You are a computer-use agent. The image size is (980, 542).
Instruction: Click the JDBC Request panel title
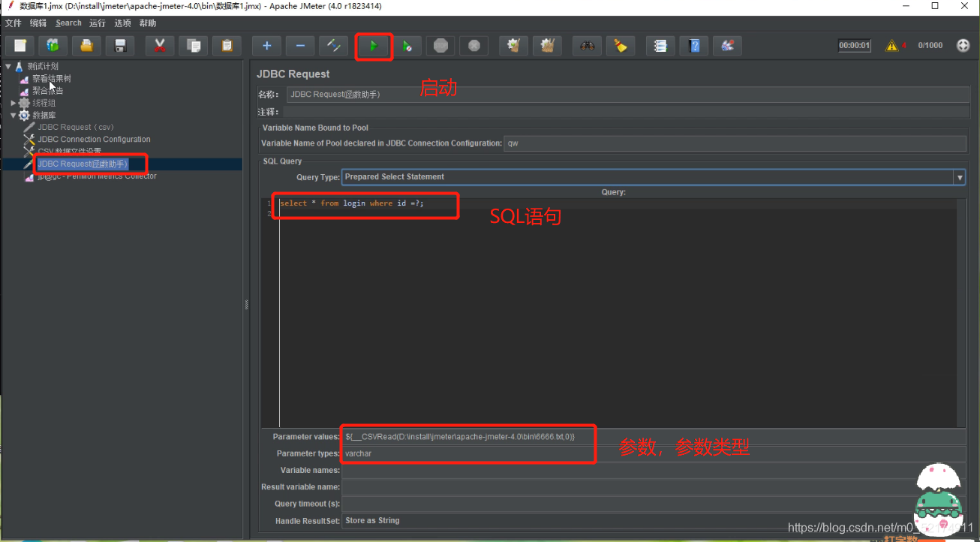point(293,74)
